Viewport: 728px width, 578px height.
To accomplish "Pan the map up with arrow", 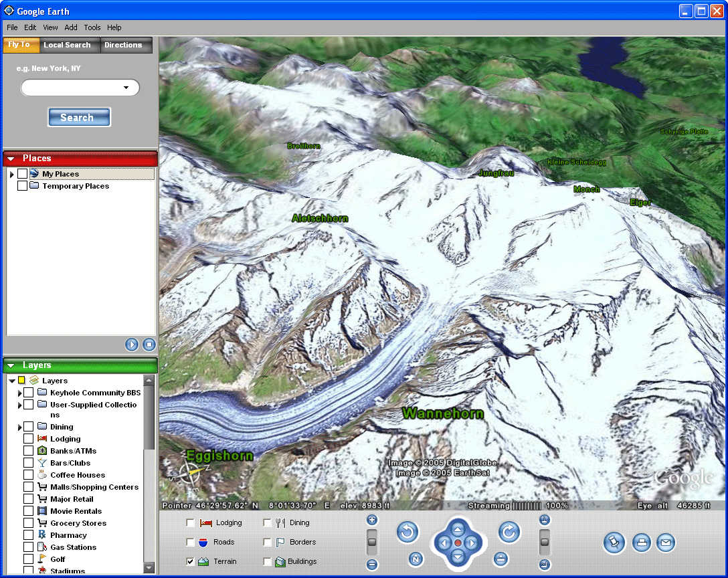I will tap(458, 529).
